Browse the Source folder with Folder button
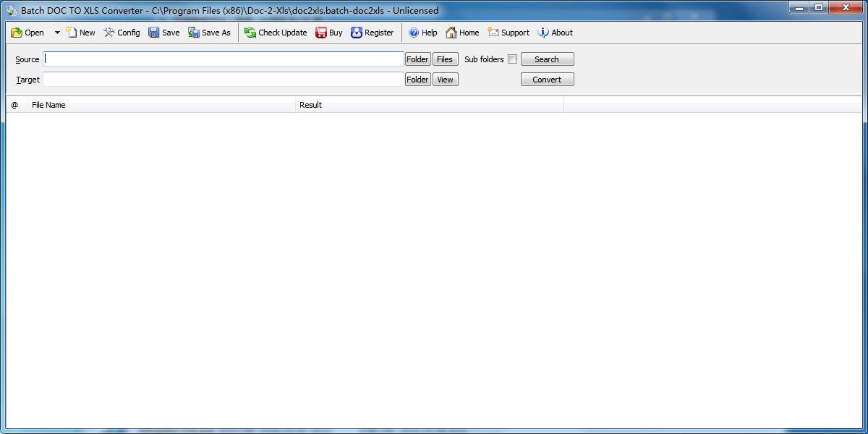868x434 pixels. click(x=417, y=59)
